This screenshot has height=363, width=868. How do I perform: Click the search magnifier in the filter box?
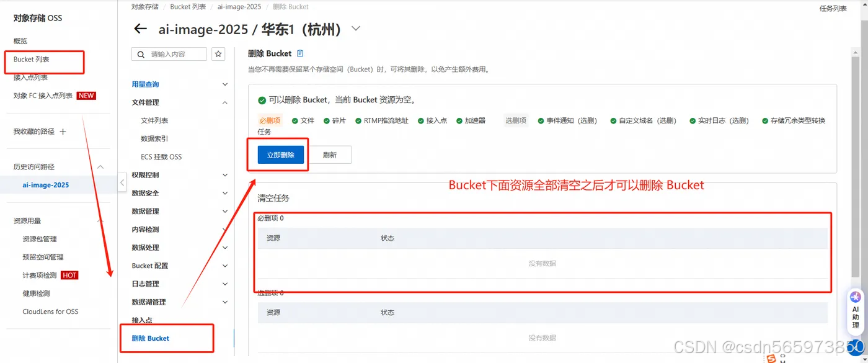pos(141,54)
